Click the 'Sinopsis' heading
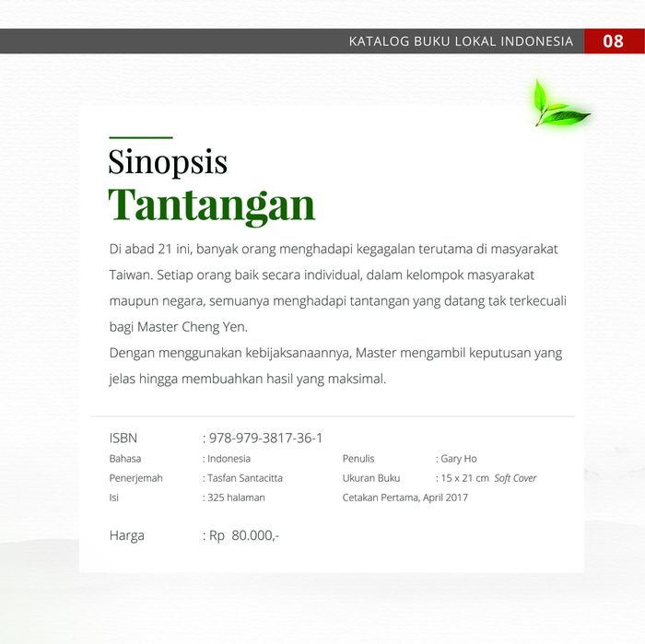Screen dimensions: 645x644 coord(168,162)
